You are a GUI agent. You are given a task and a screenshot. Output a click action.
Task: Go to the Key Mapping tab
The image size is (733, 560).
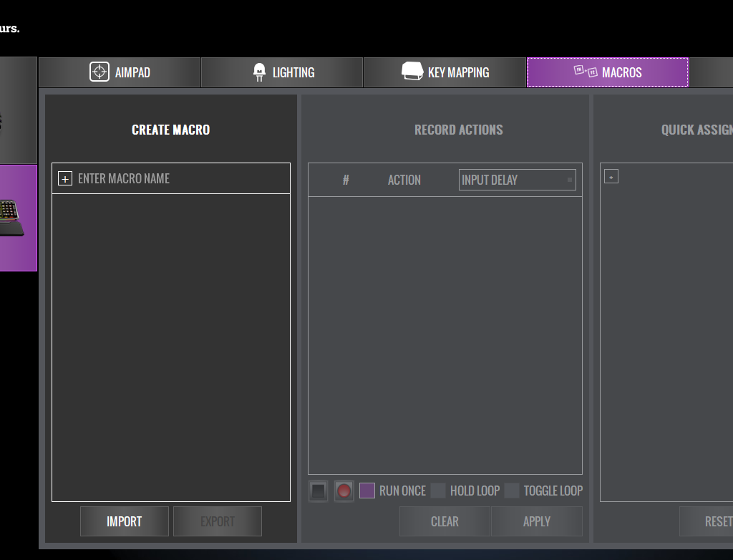445,72
